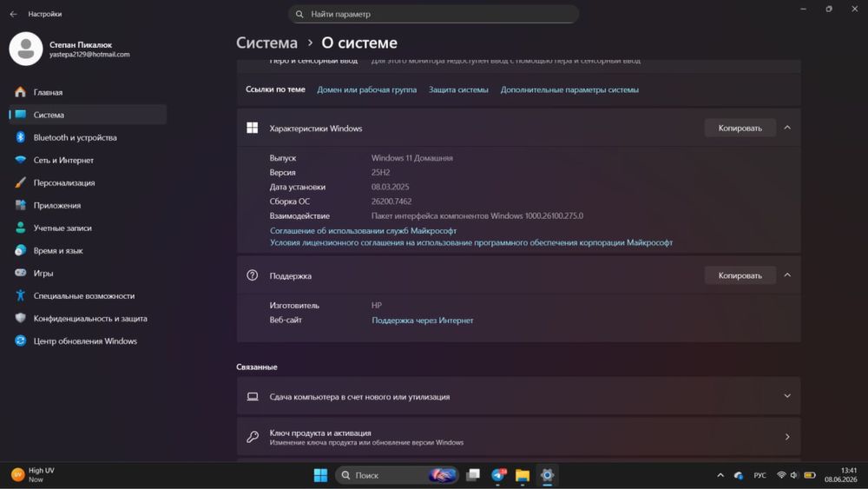868x489 pixels.
Task: Focus the Найти параметр search field
Action: click(433, 14)
